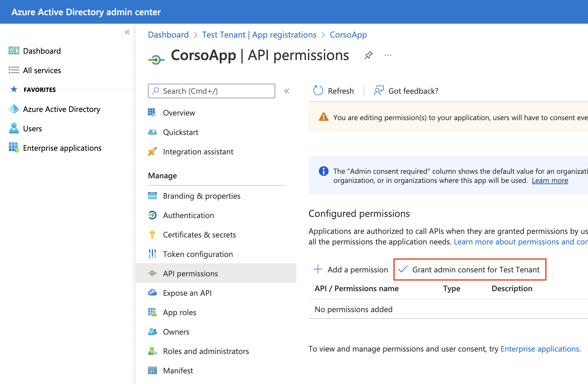Open Enterprise applications from the sidebar

click(62, 148)
